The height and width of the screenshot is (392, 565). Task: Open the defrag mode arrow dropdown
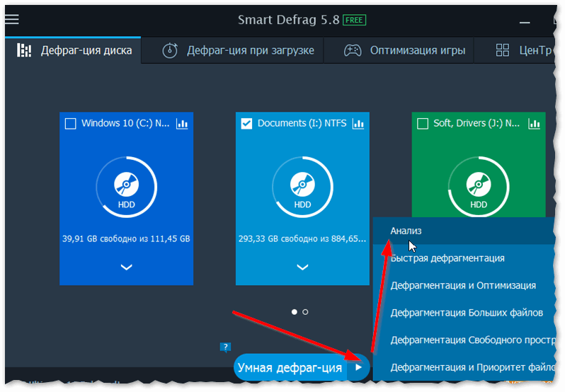click(358, 367)
